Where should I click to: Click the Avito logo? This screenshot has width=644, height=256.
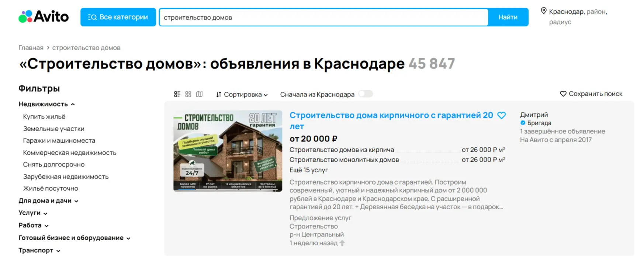pyautogui.click(x=44, y=17)
